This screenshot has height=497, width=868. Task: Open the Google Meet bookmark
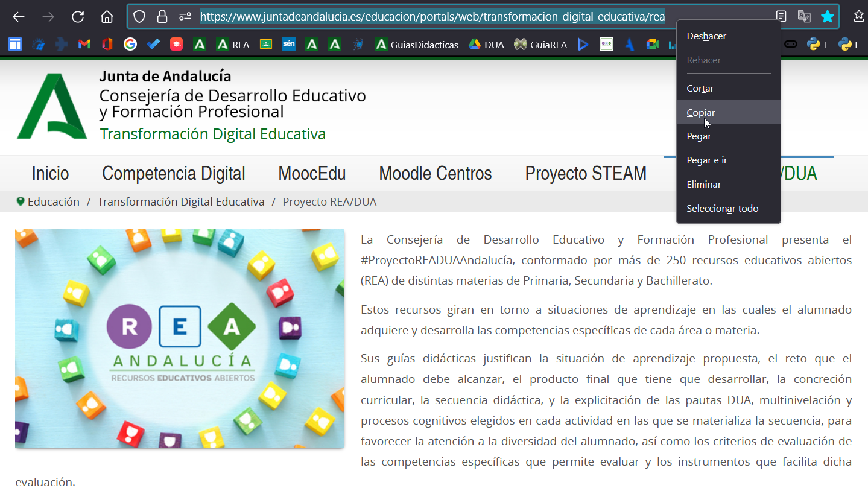point(651,43)
